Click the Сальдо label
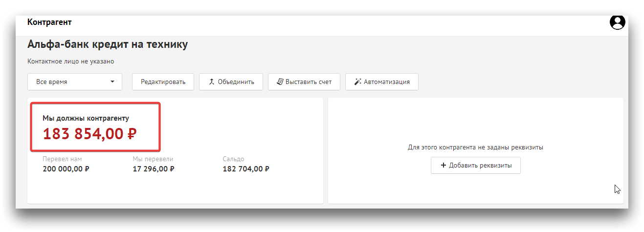The height and width of the screenshot is (232, 644). pos(233,159)
